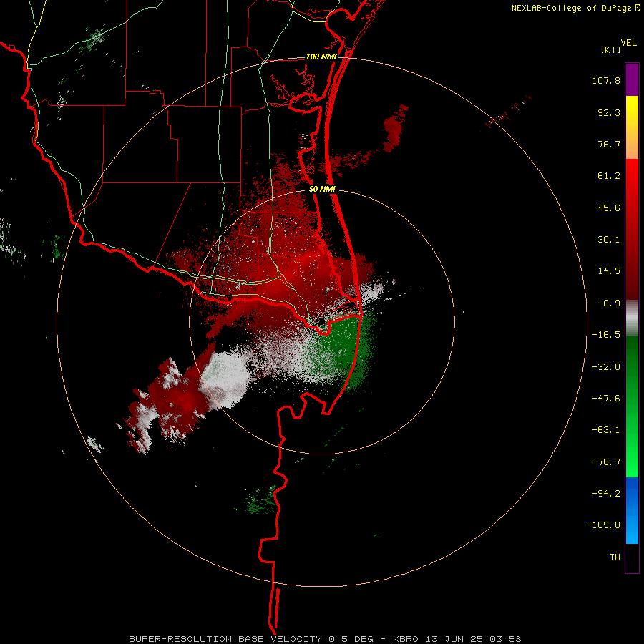Click the 50 NMI range ring label

pos(322,190)
